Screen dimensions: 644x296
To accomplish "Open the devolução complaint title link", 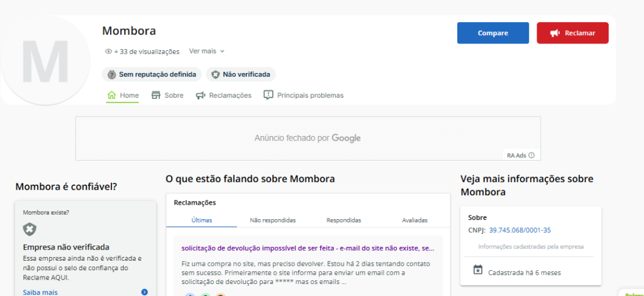I will pos(308,248).
